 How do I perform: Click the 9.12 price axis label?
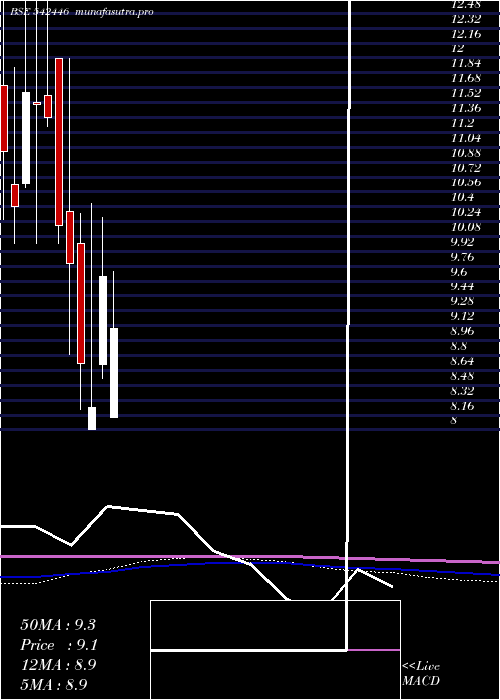(x=463, y=316)
